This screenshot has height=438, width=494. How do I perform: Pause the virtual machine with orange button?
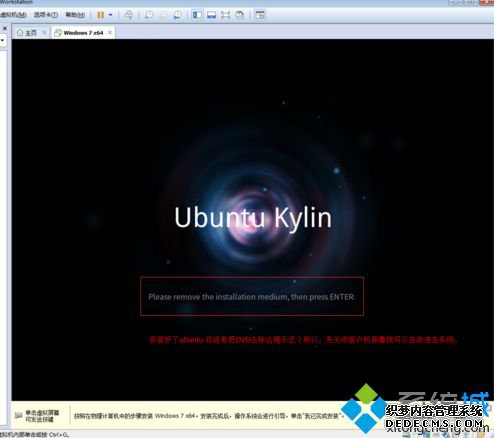(100, 15)
